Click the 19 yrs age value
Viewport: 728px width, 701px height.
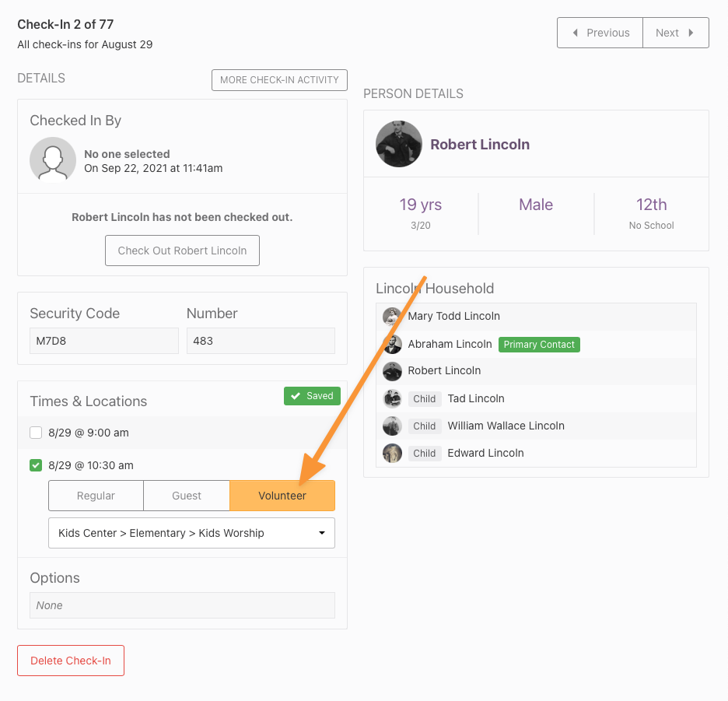point(421,205)
